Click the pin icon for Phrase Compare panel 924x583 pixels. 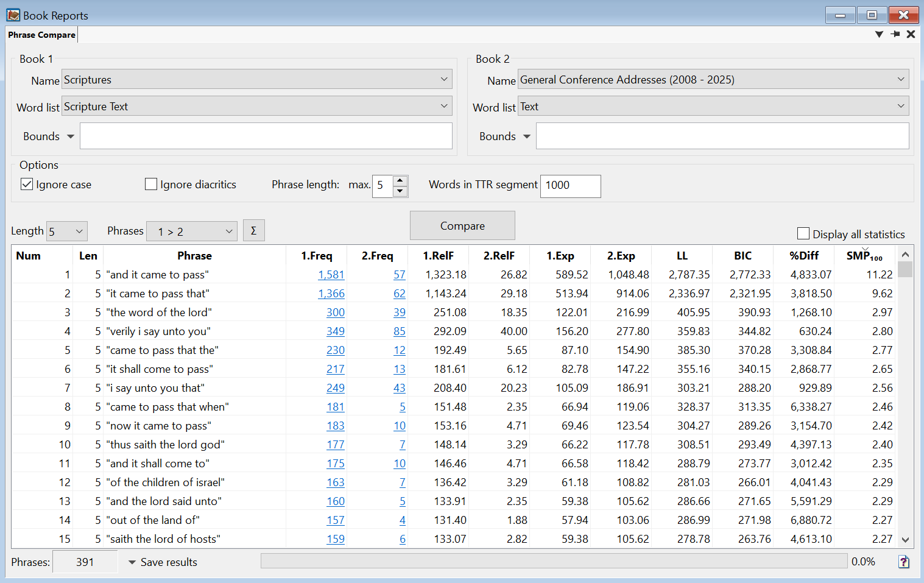pos(895,34)
